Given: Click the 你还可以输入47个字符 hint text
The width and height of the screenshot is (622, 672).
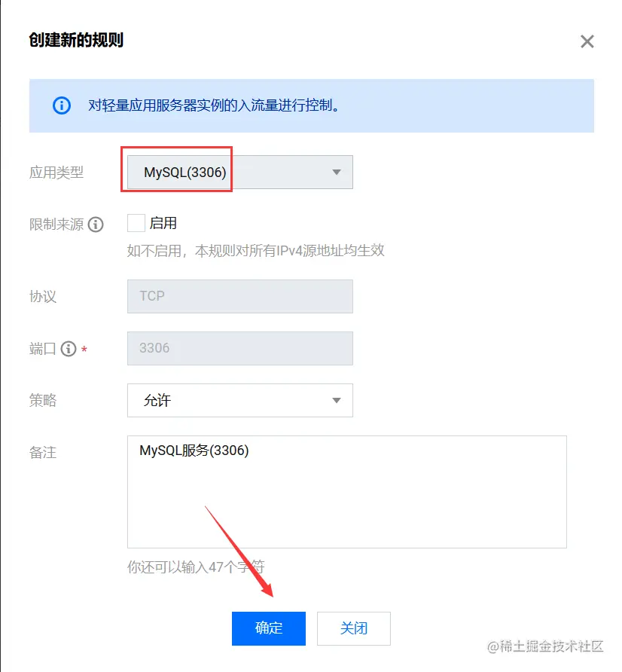Looking at the screenshot, I should coord(196,567).
